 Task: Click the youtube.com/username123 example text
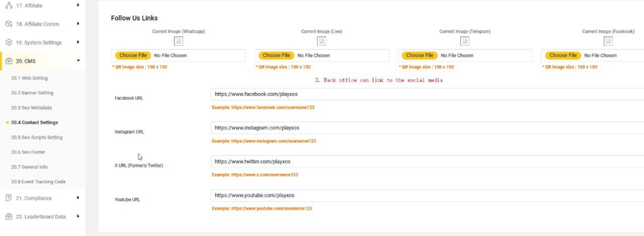point(262,208)
